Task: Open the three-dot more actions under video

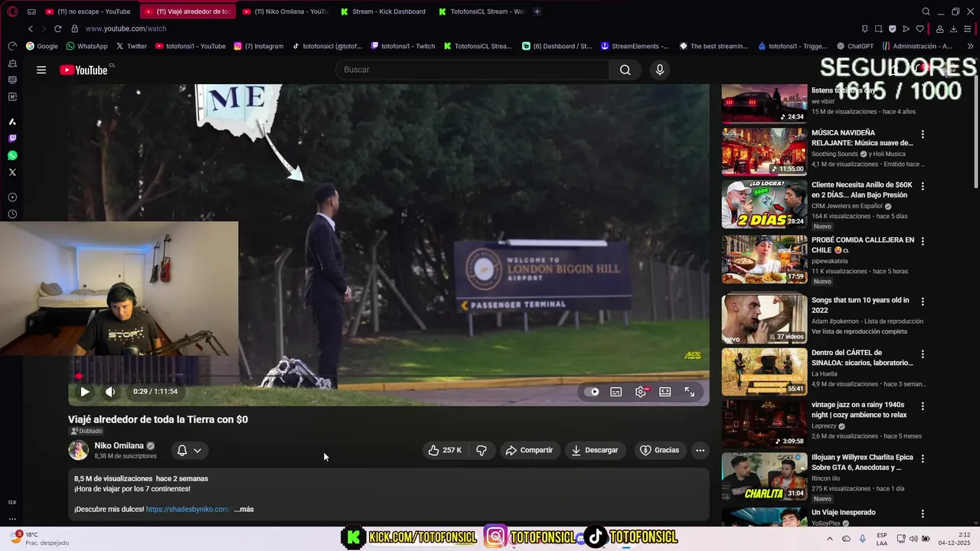Action: coord(700,450)
